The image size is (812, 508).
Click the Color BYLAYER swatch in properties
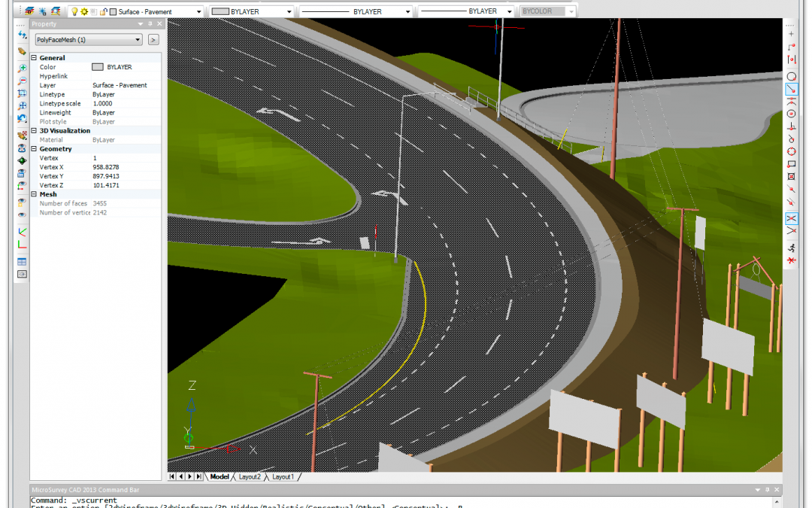click(x=98, y=67)
